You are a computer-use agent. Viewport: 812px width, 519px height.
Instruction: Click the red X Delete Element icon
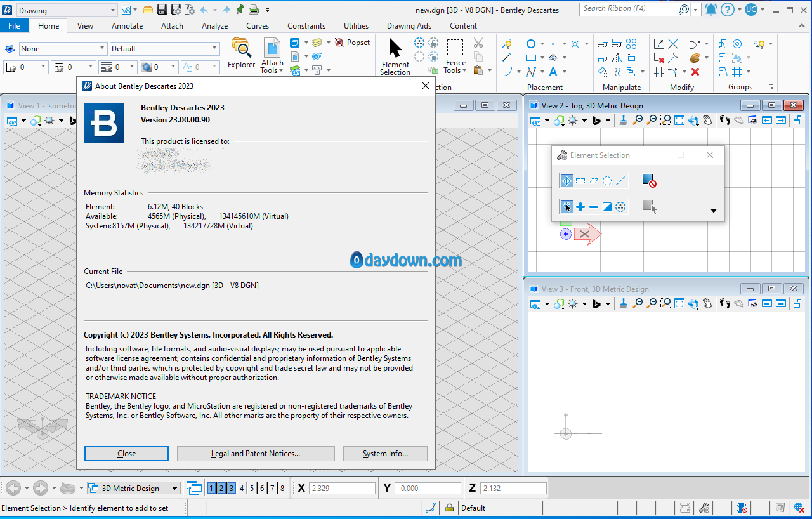(695, 72)
